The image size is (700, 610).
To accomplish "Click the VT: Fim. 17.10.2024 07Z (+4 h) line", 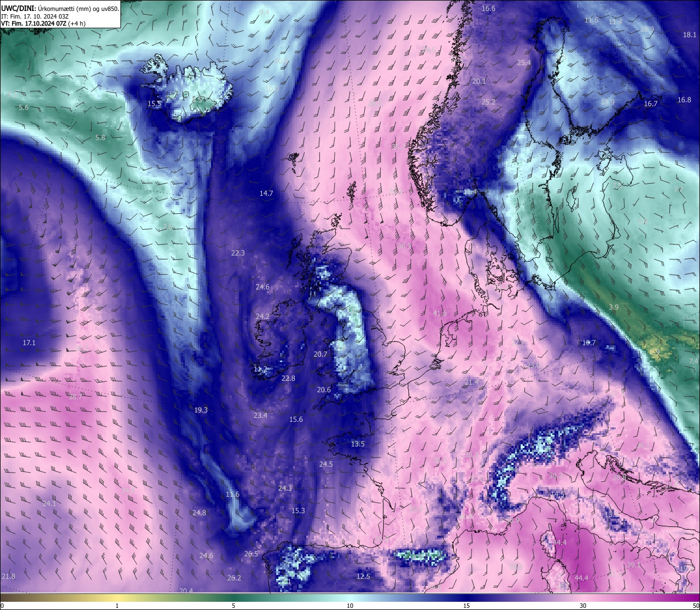I will pos(43,24).
